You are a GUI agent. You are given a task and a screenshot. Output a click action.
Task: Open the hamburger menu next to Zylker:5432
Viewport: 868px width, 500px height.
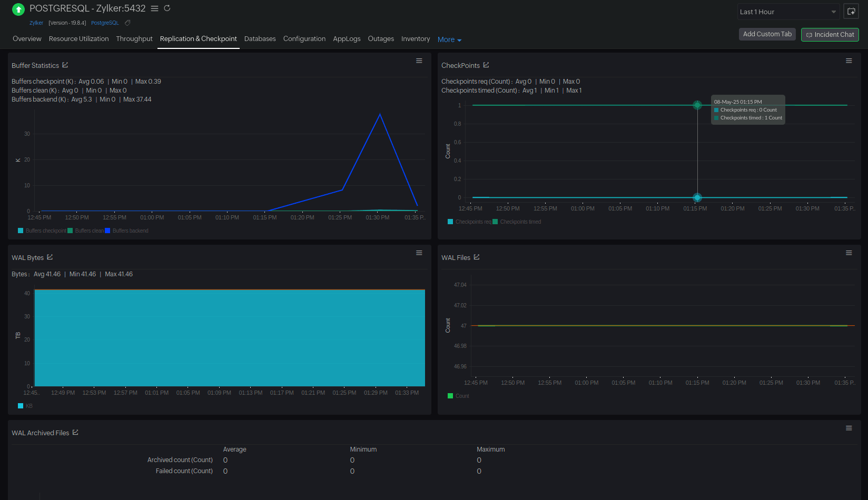click(x=154, y=8)
